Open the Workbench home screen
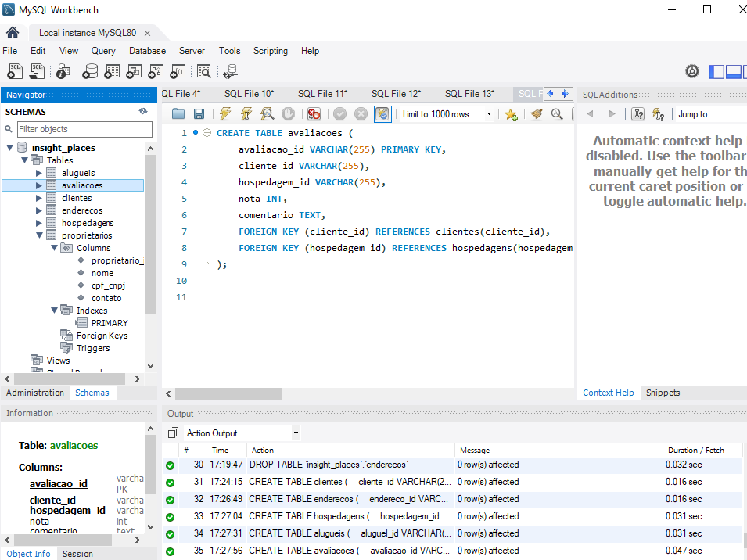This screenshot has width=747, height=560. point(13,32)
